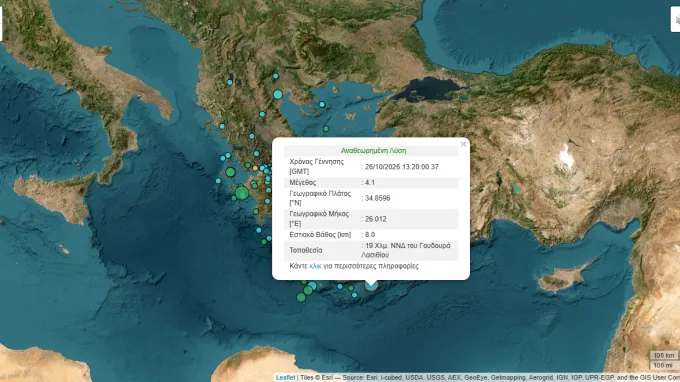Click the 'Αναθεωρημένη Λύση' popup heading

pyautogui.click(x=373, y=151)
